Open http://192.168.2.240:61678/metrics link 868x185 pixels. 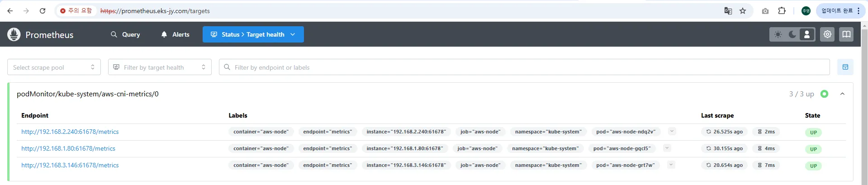pos(70,132)
